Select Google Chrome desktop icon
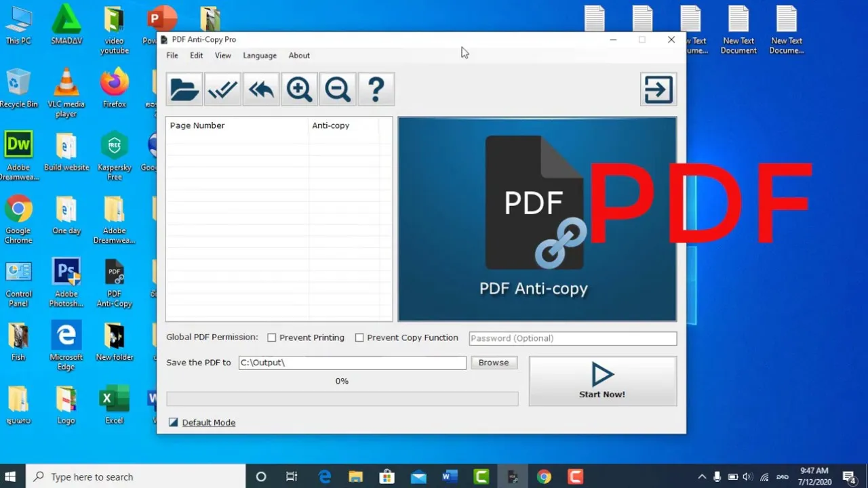868x488 pixels. tap(18, 220)
